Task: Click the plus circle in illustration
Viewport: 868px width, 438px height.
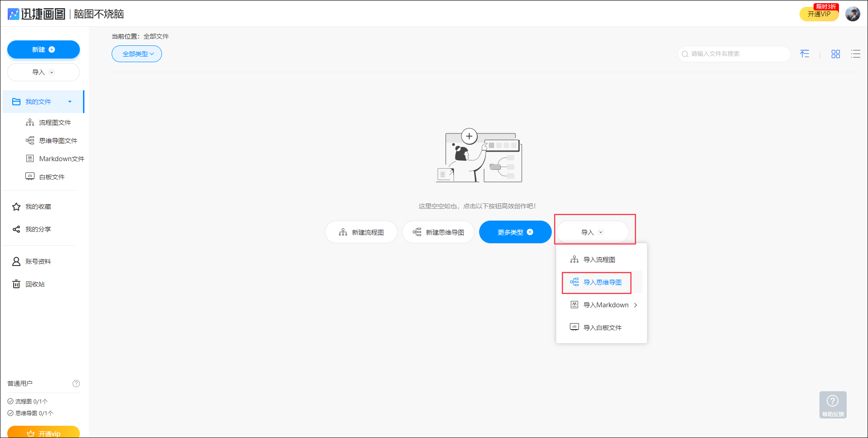Action: [x=469, y=136]
